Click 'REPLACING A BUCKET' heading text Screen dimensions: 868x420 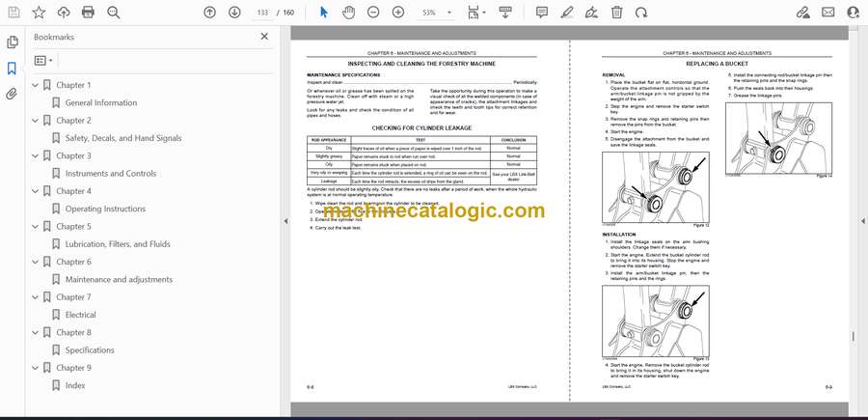717,65
